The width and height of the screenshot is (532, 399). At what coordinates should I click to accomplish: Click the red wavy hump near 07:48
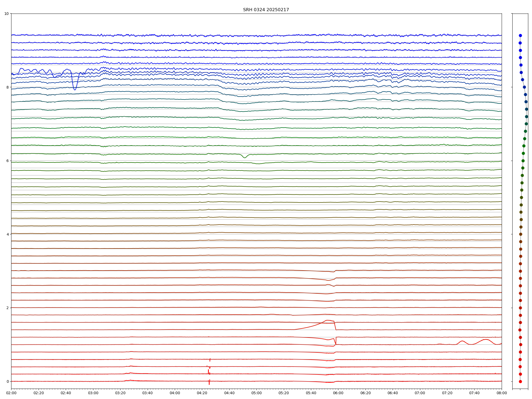(x=486, y=340)
